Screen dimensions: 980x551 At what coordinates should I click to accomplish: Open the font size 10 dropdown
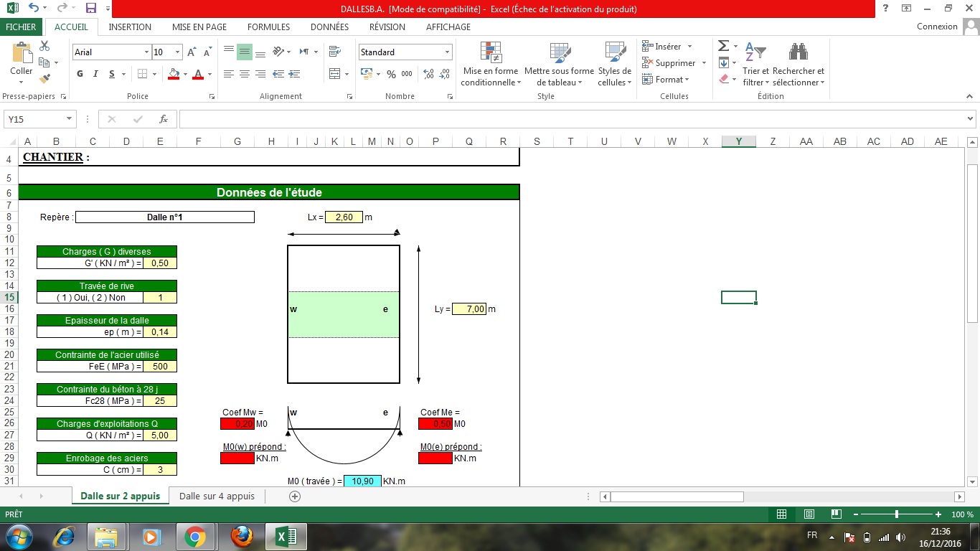(177, 52)
